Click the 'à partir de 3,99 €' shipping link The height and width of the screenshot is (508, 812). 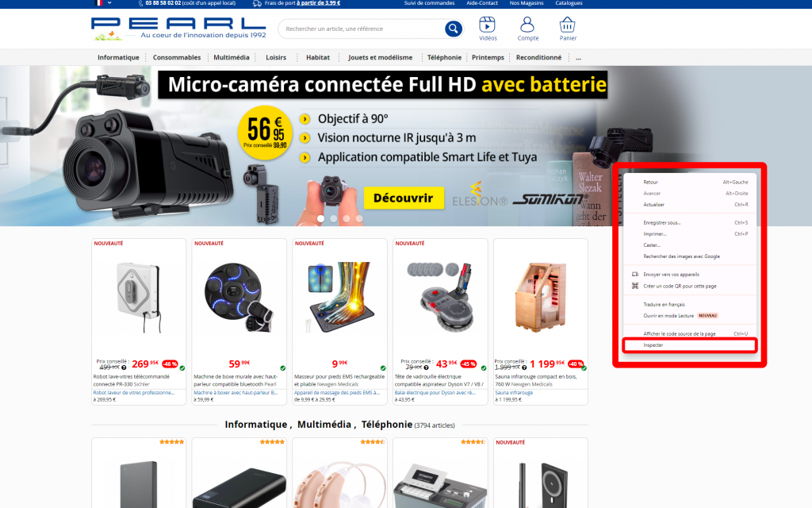click(x=319, y=3)
